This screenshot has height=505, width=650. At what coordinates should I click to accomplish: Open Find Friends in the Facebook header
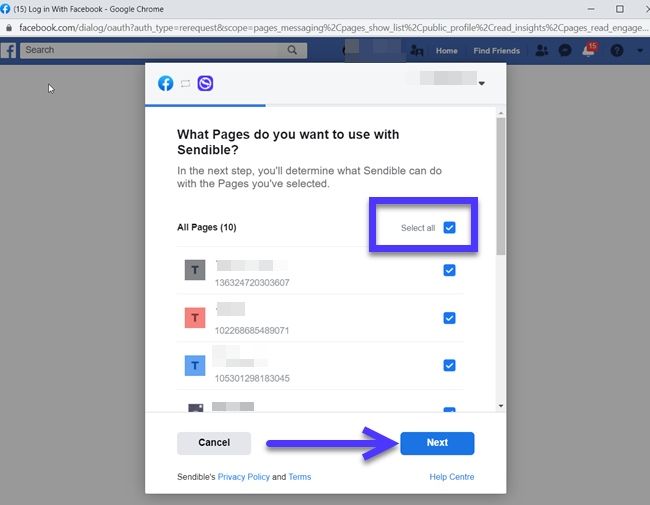click(x=497, y=51)
